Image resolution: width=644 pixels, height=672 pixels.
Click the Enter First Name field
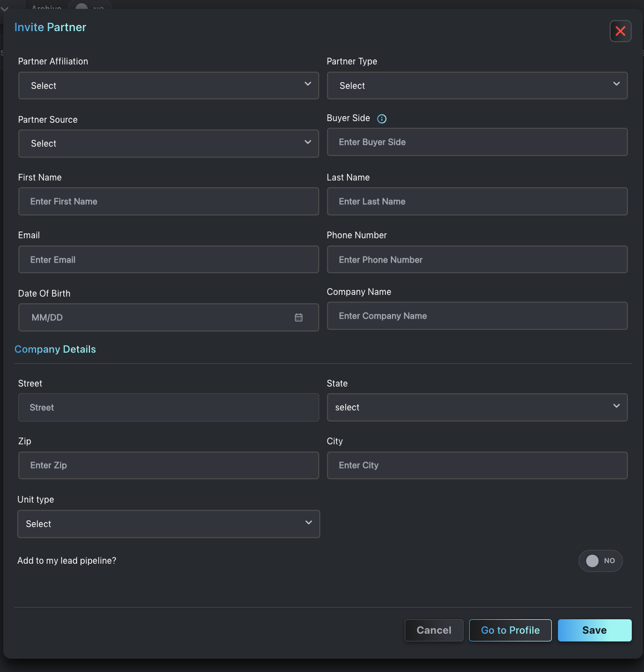(x=169, y=201)
